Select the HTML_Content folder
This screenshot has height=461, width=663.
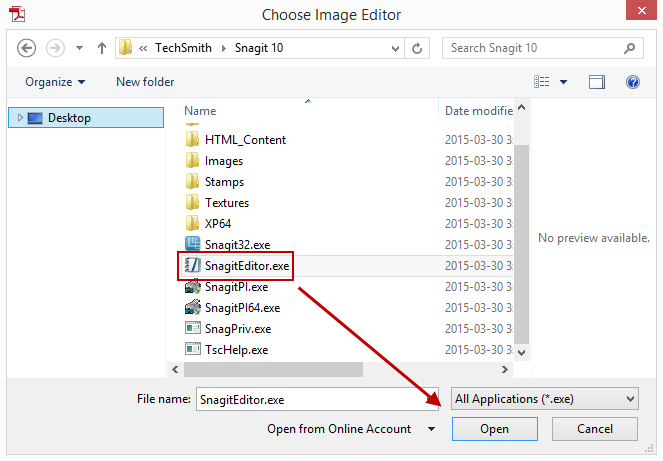coord(245,140)
